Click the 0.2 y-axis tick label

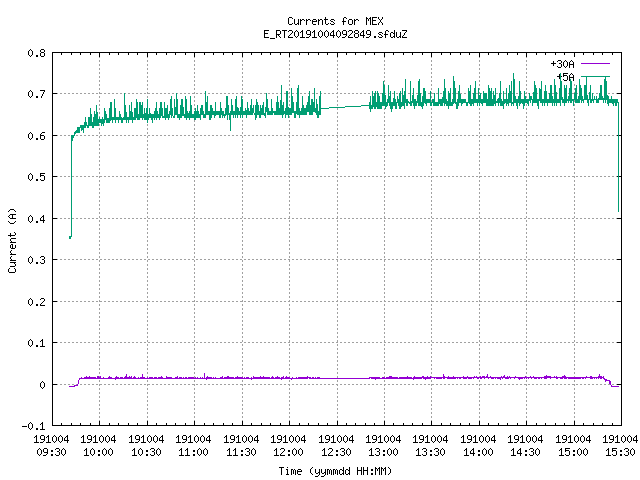[x=36, y=302]
